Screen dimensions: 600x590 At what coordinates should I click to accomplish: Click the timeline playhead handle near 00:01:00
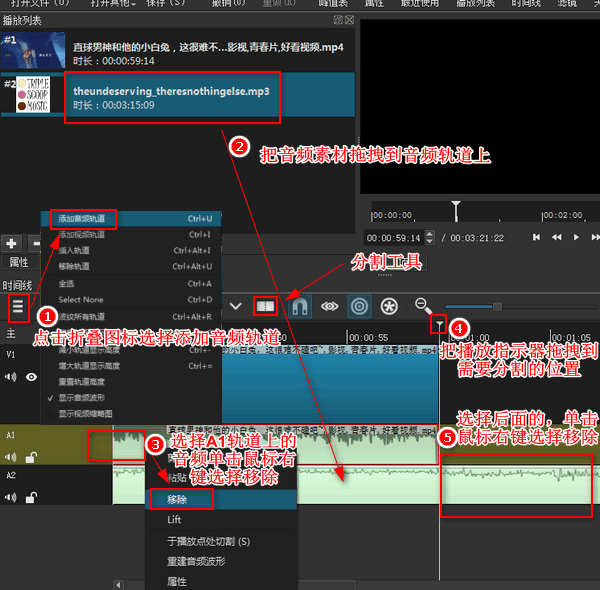pos(439,326)
